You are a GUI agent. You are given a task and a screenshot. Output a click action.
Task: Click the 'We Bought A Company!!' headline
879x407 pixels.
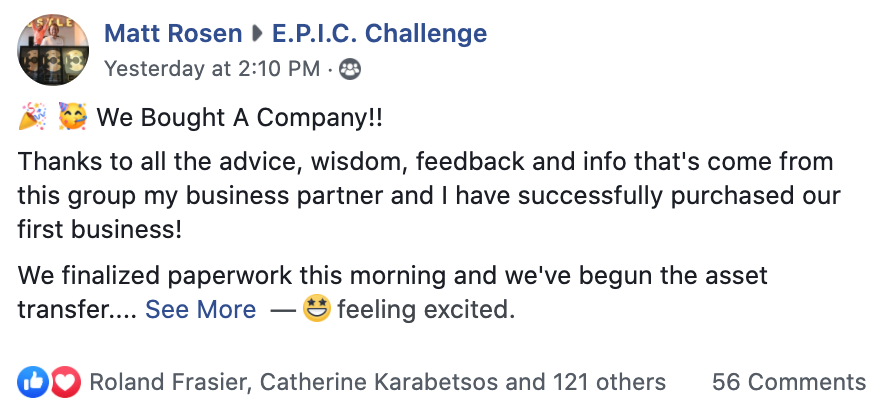[239, 118]
